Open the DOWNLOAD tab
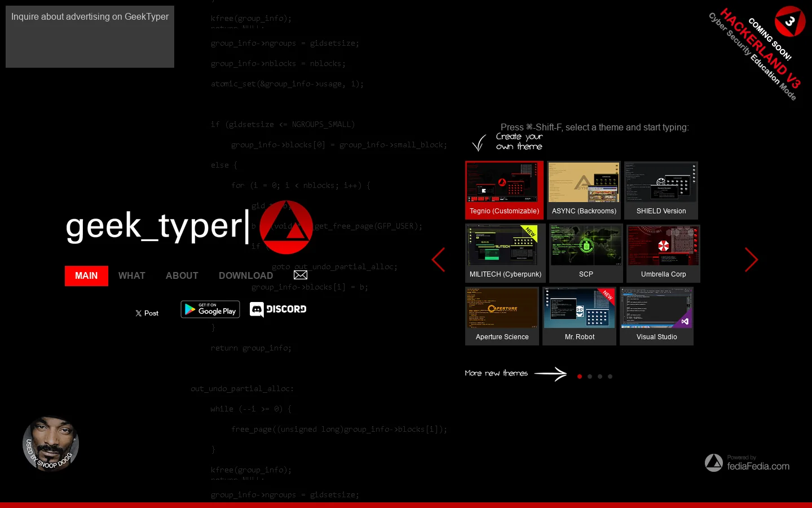 pos(246,276)
